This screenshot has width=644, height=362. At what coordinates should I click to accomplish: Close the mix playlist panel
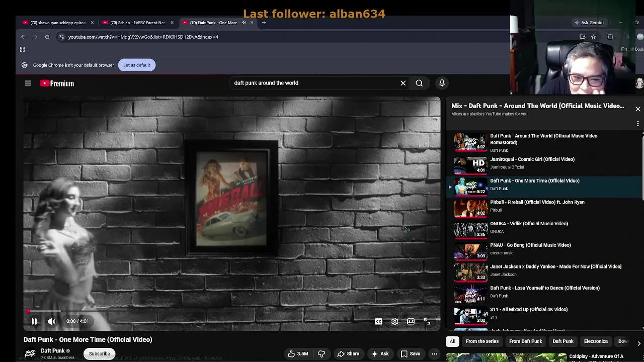tap(638, 109)
